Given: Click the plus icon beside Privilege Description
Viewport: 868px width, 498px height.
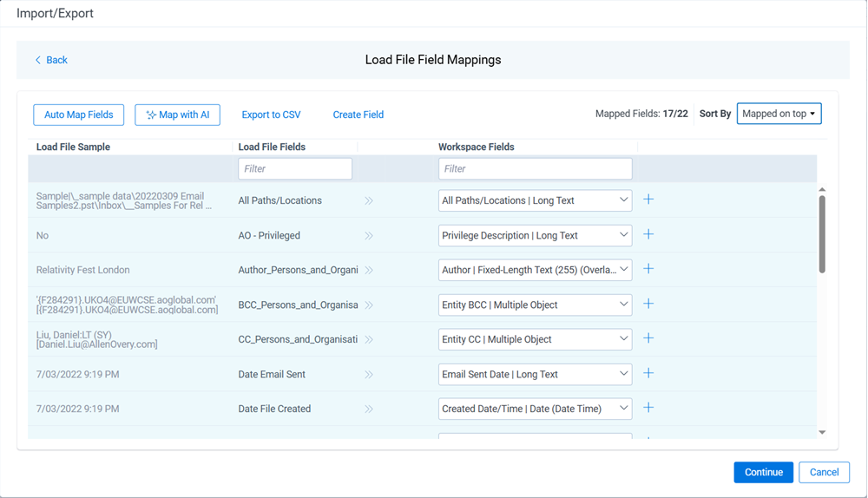Looking at the screenshot, I should 648,234.
